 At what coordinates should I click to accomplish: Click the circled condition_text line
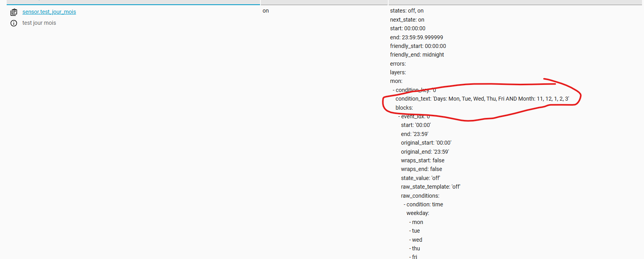(482, 99)
